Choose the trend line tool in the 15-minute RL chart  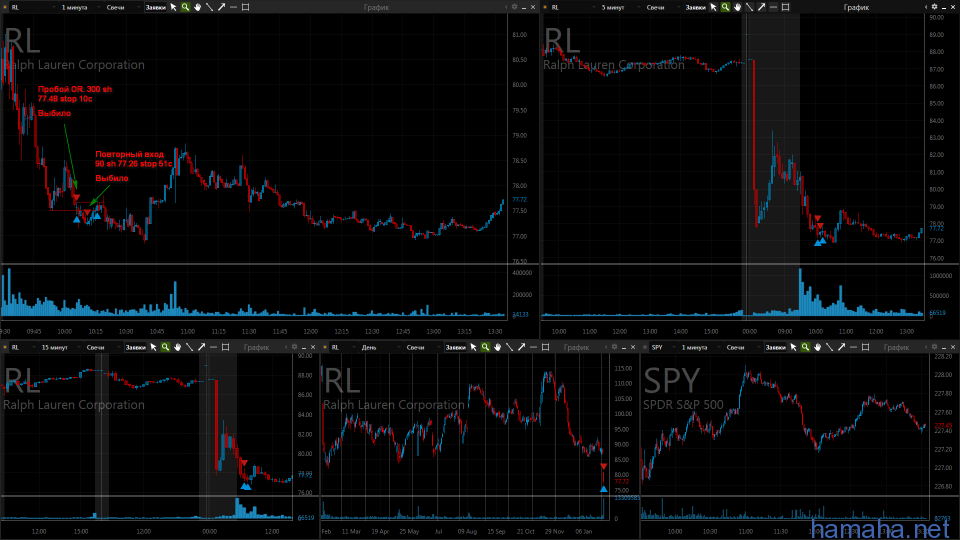click(x=189, y=347)
